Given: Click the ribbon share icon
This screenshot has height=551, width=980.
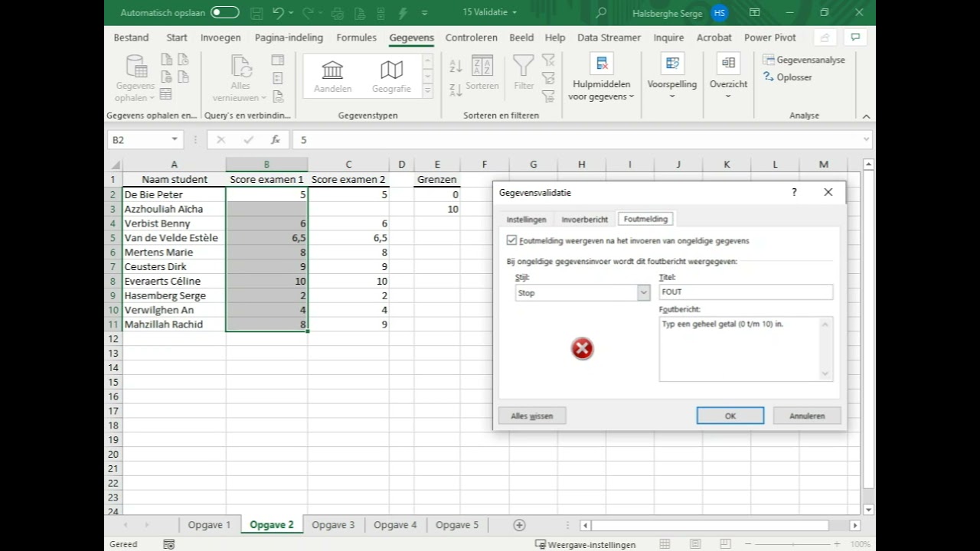Looking at the screenshot, I should click(x=825, y=37).
